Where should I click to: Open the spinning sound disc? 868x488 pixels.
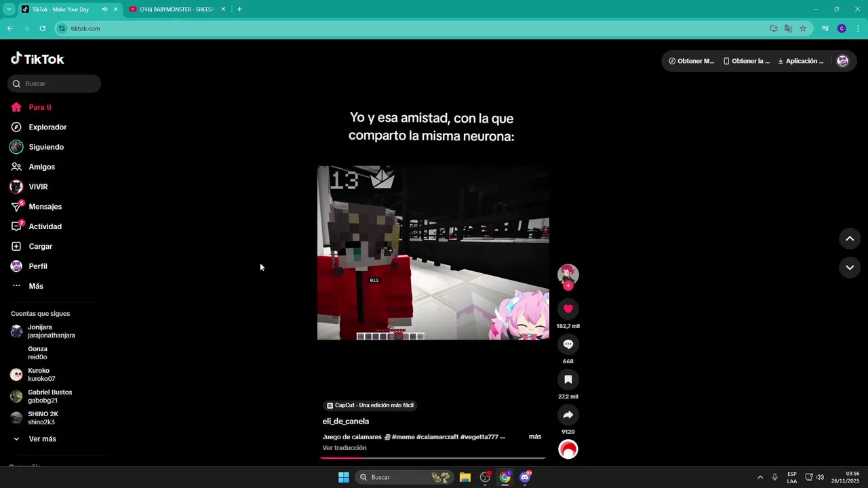[568, 449]
